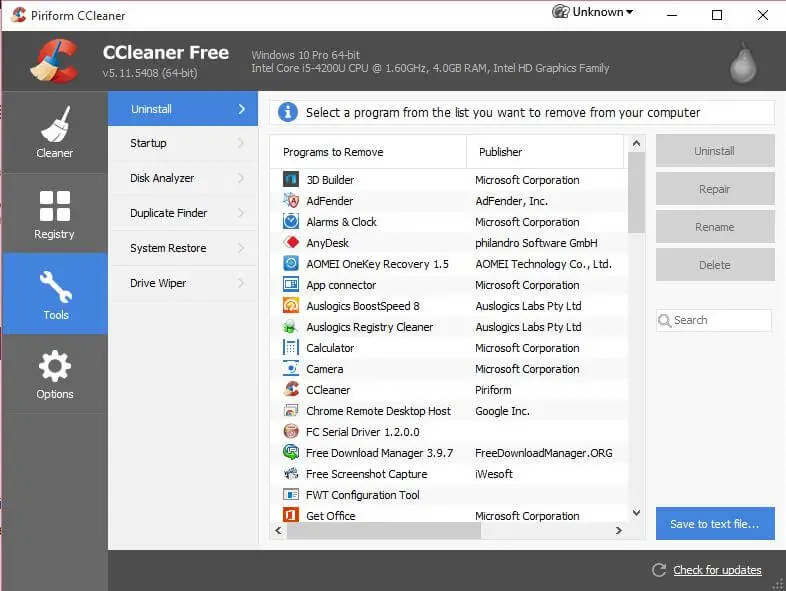Select the AnyDesk program row

click(449, 243)
